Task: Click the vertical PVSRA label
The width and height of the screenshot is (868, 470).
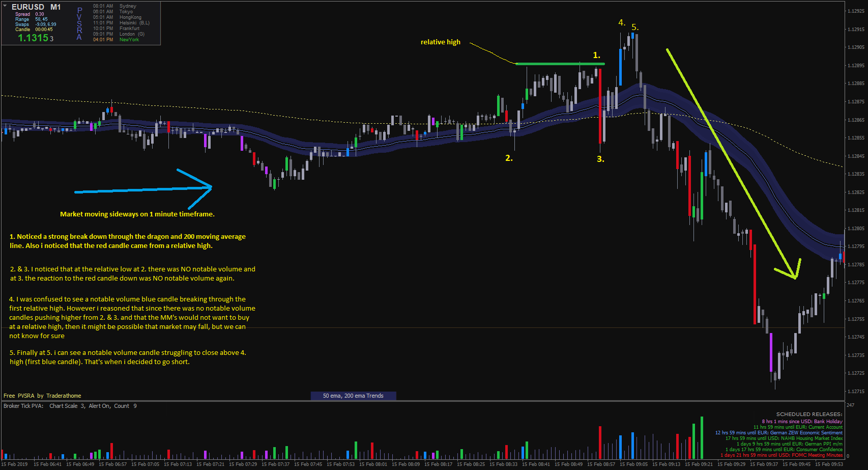Action: (79, 23)
